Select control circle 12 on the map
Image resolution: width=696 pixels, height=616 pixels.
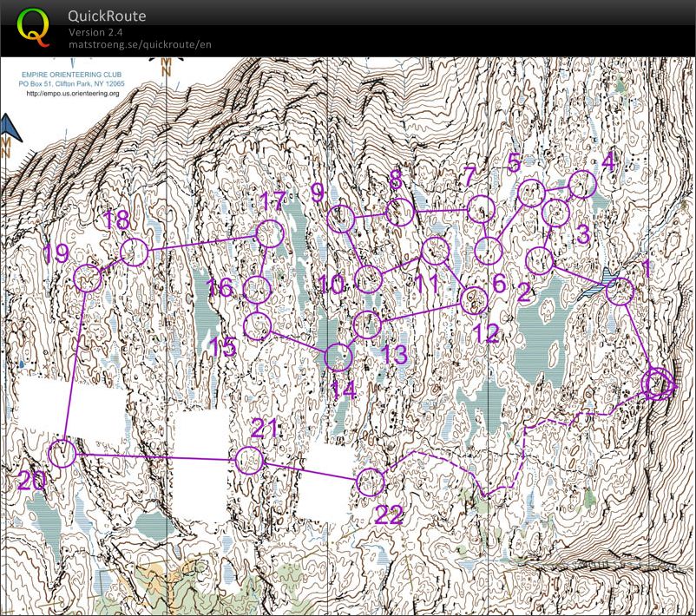(x=474, y=300)
